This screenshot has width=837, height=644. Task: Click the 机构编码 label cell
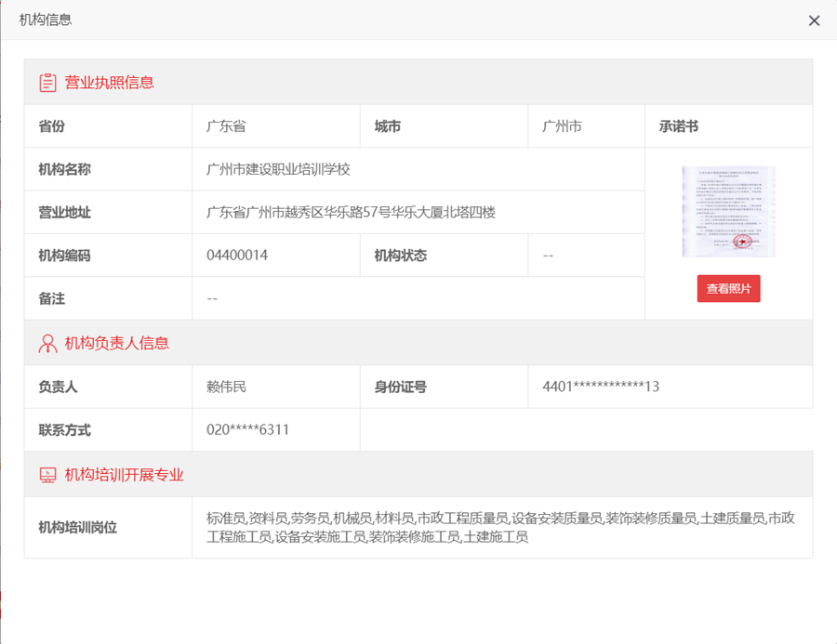click(108, 256)
